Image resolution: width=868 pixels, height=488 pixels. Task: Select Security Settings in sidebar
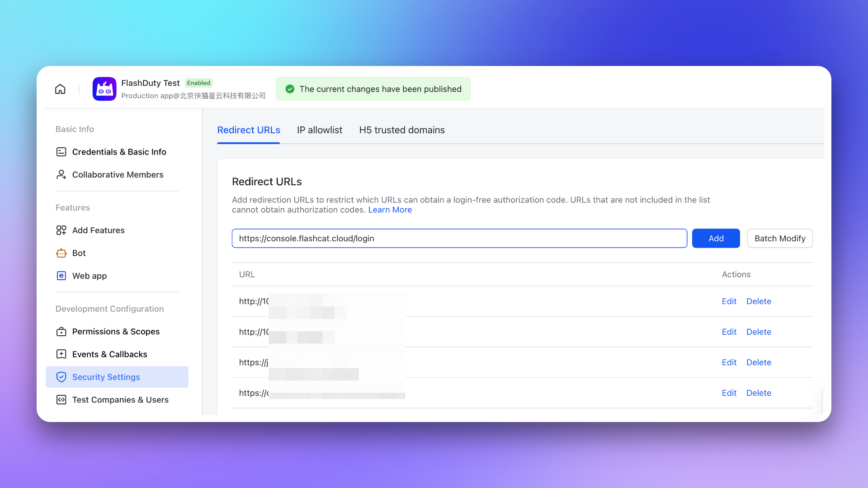pos(106,377)
